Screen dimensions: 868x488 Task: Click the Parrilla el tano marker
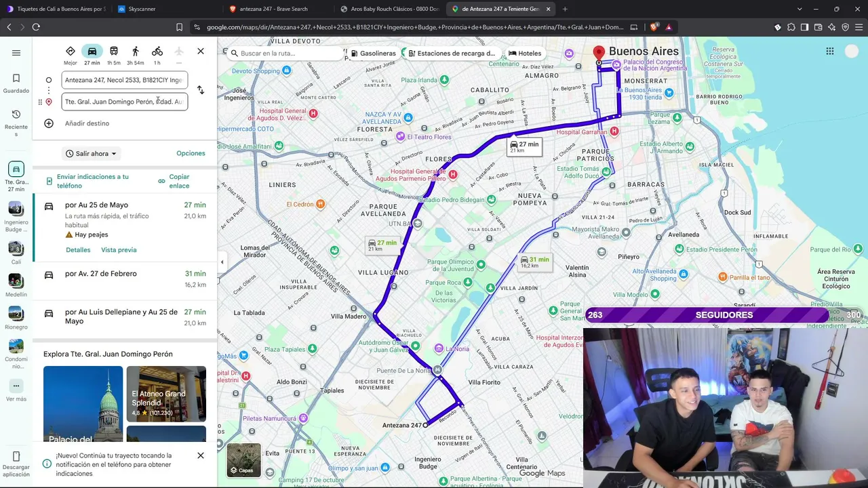click(x=724, y=277)
